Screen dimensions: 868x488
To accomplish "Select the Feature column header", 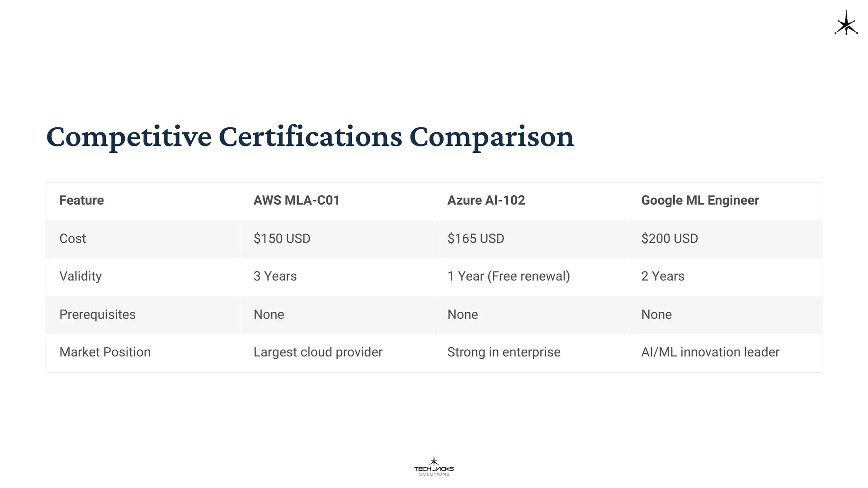I will [81, 200].
